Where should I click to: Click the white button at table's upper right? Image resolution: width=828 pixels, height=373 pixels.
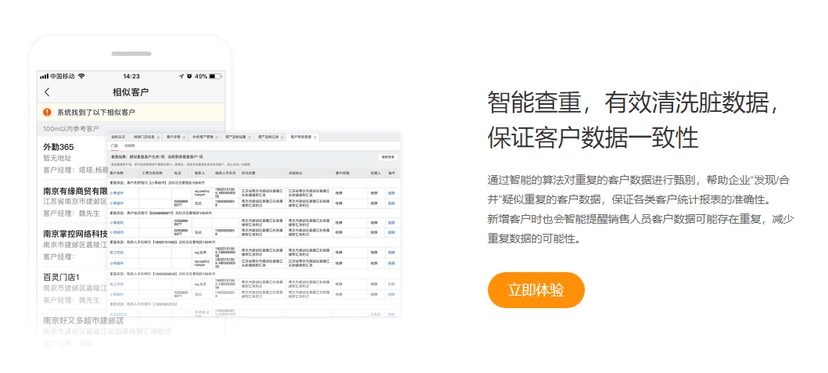pos(388,157)
